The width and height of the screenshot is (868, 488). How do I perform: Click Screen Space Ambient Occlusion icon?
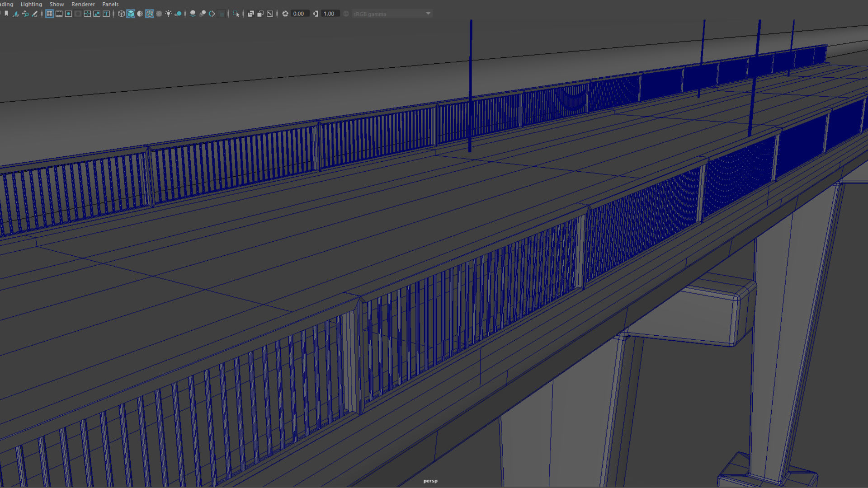(x=193, y=14)
